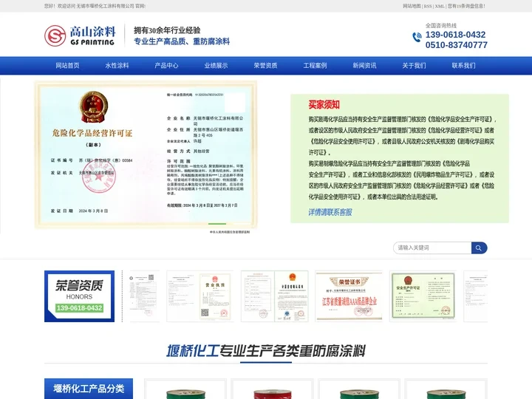Click the 危险化学品经营许可证 banner image

[146, 154]
